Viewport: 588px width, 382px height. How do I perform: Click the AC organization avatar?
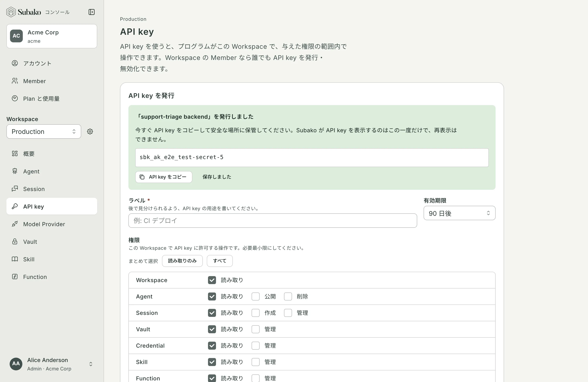tap(16, 36)
